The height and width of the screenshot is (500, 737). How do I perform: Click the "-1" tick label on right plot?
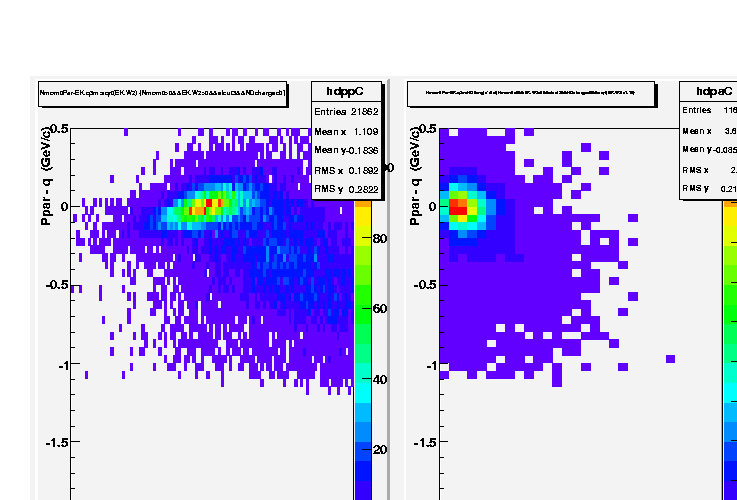pos(432,365)
